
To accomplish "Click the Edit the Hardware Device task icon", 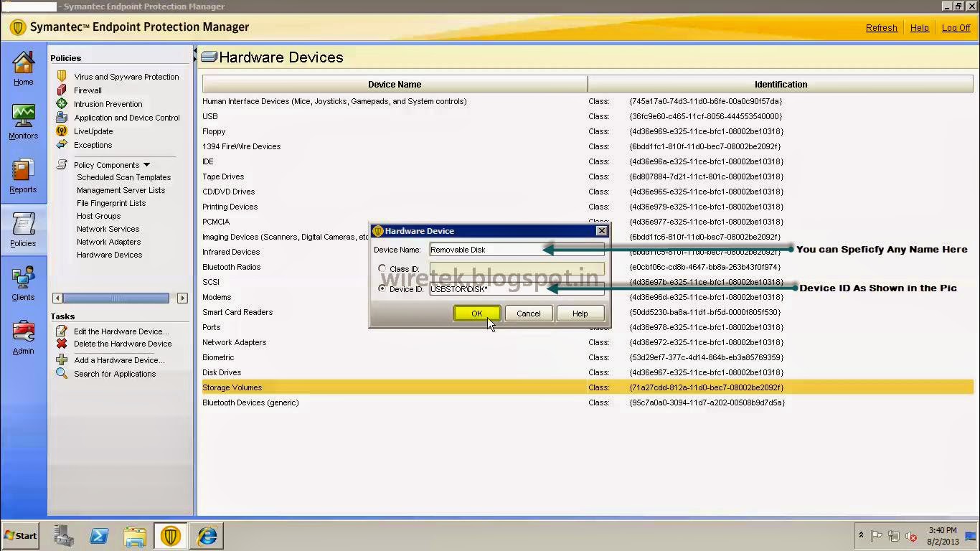I will 62,331.
